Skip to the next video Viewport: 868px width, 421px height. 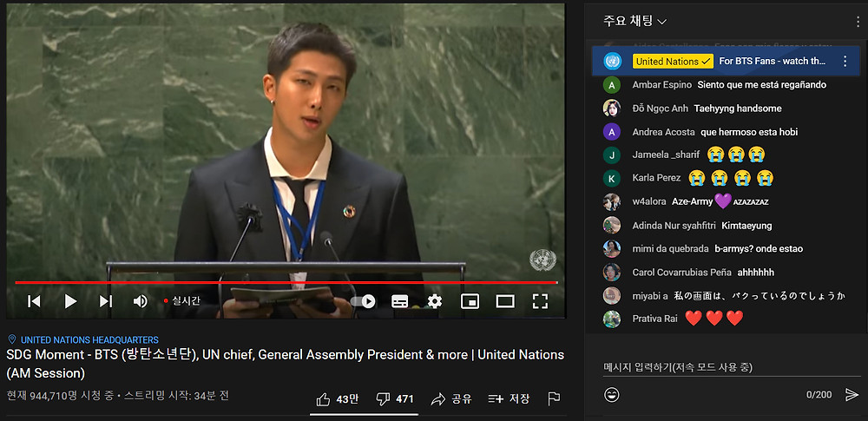(x=106, y=301)
